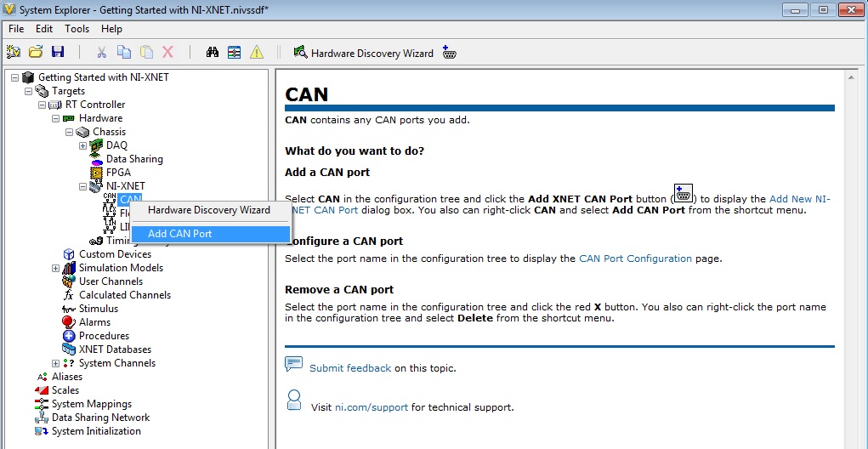Save the system definition using floppy icon
This screenshot has height=449, width=868.
point(58,52)
